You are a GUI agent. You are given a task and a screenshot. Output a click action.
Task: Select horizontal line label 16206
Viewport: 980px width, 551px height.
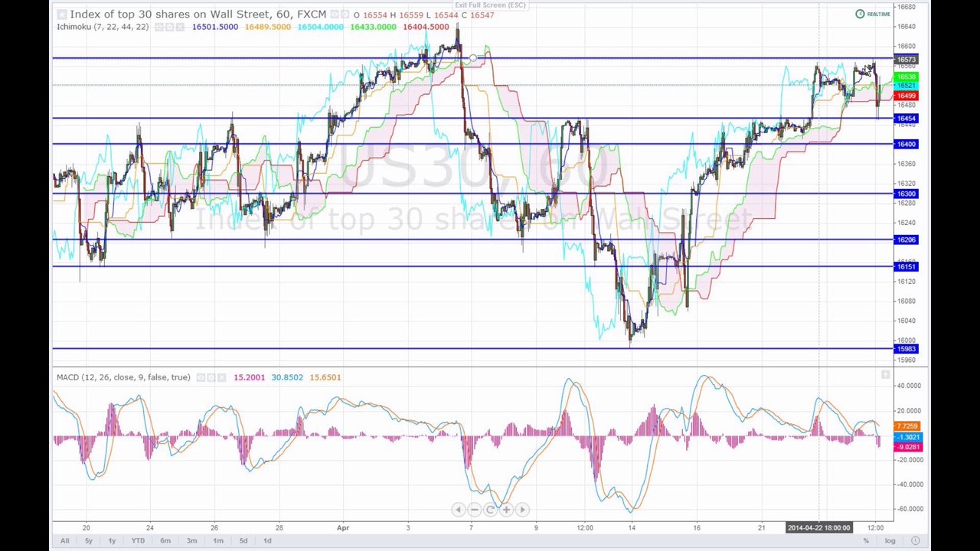pyautogui.click(x=906, y=240)
